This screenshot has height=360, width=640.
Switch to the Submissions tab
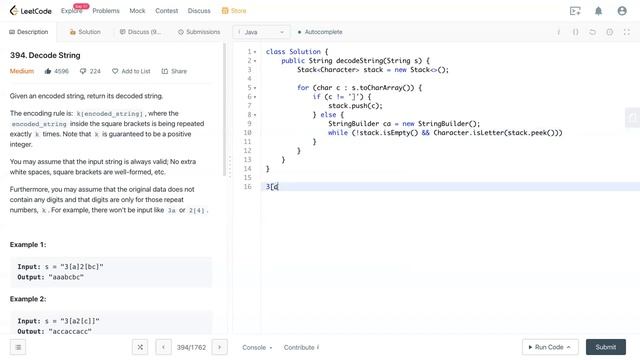[199, 32]
